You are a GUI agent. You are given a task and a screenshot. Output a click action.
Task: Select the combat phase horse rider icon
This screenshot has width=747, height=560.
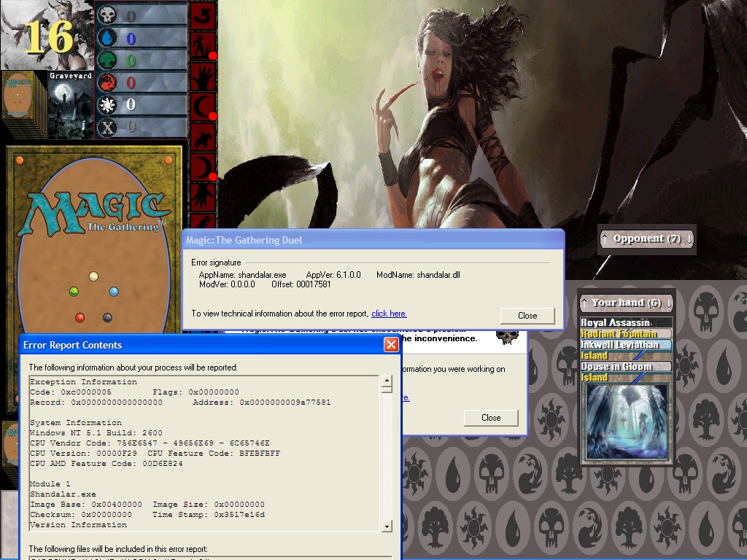click(x=202, y=137)
